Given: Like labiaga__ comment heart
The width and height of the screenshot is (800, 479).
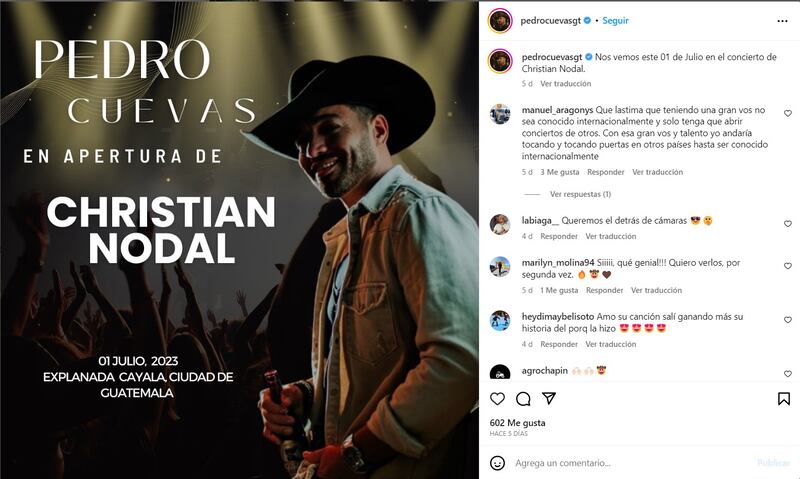Looking at the screenshot, I should click(788, 223).
